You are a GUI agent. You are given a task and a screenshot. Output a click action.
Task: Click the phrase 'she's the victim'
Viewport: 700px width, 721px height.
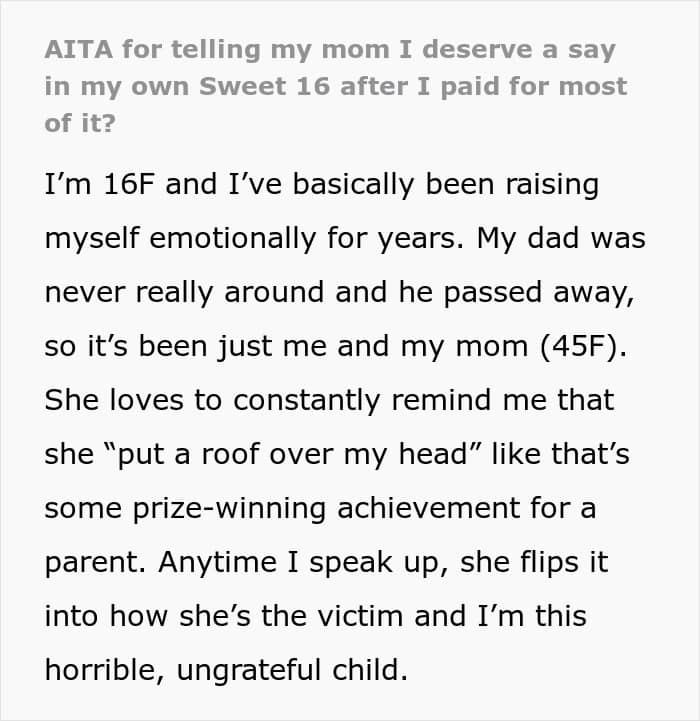[291, 616]
